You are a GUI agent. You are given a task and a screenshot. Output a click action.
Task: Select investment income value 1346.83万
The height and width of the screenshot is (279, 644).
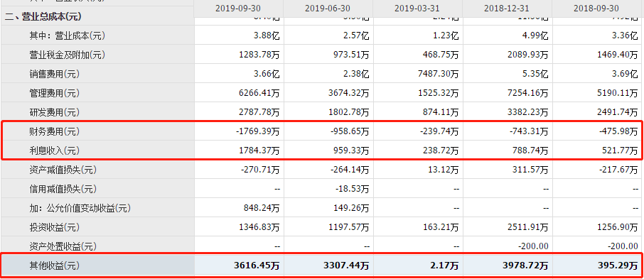(x=259, y=227)
